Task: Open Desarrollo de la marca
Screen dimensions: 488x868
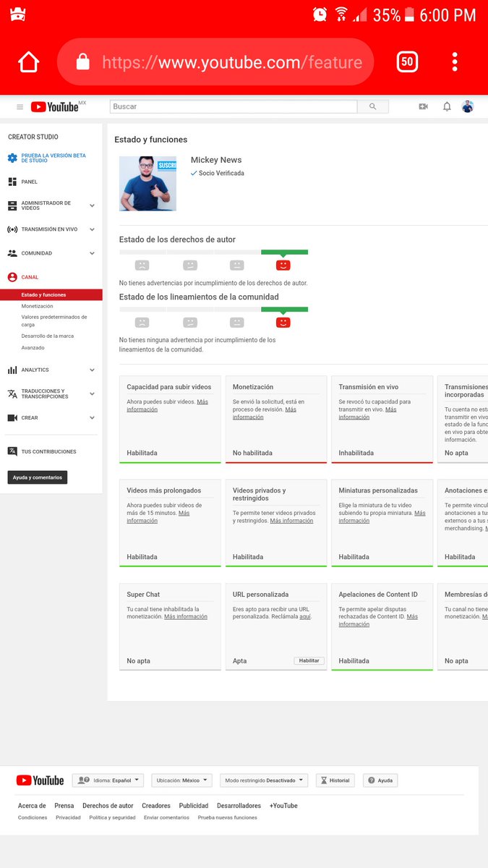Action: (x=47, y=336)
